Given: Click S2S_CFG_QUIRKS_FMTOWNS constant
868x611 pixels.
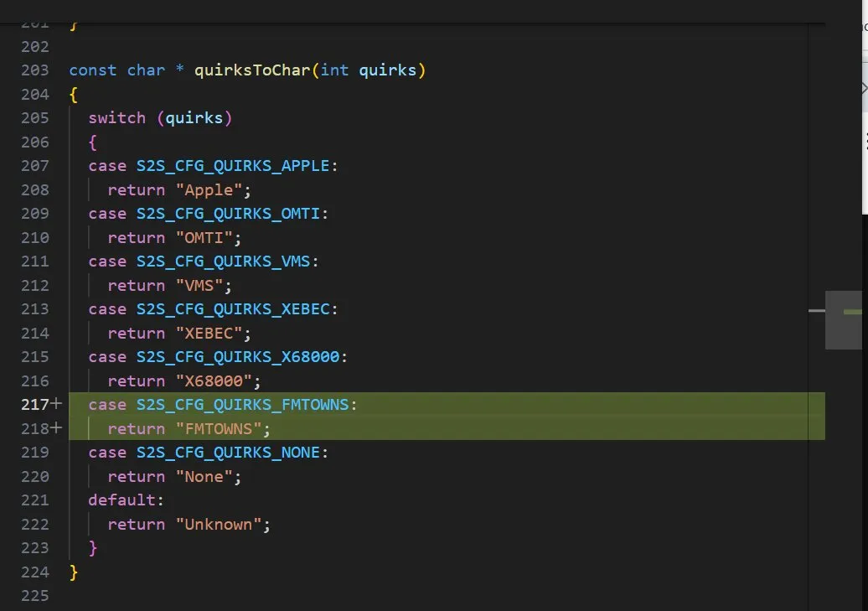Looking at the screenshot, I should click(242, 405).
